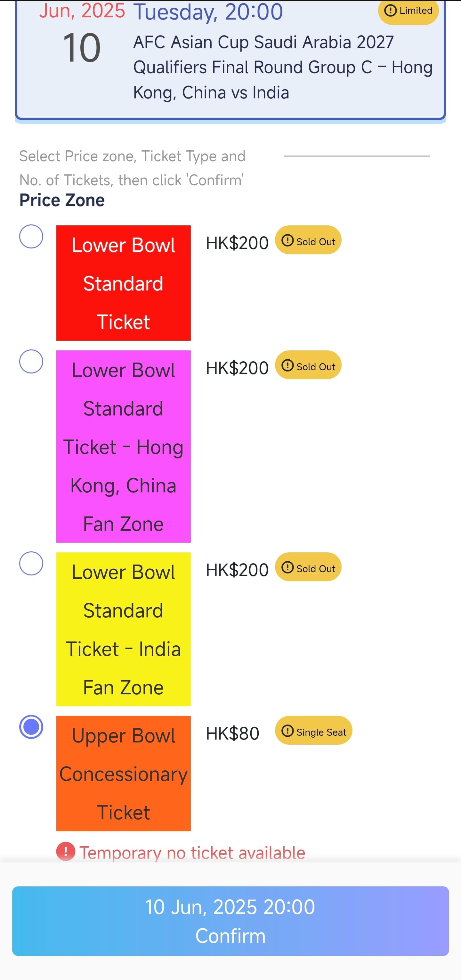Screen dimensions: 461x980
Task: Toggle the Upper Bowl Concessionary Ticket radio
Action: click(31, 727)
